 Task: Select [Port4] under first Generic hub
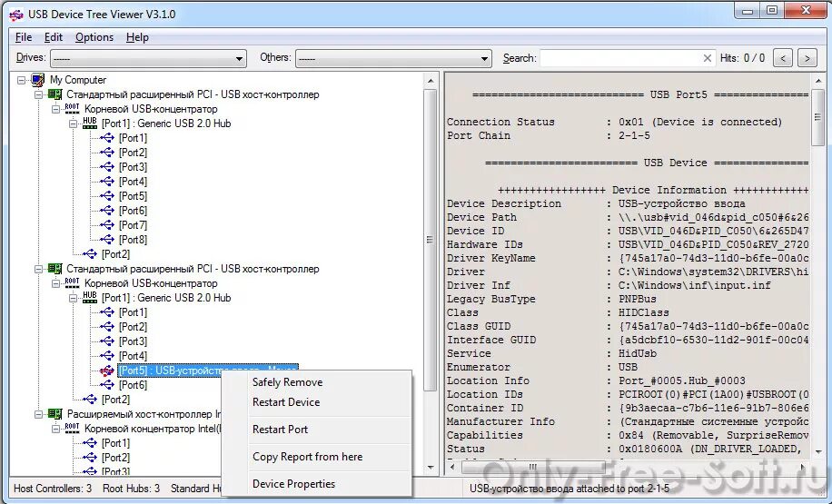coord(133,182)
